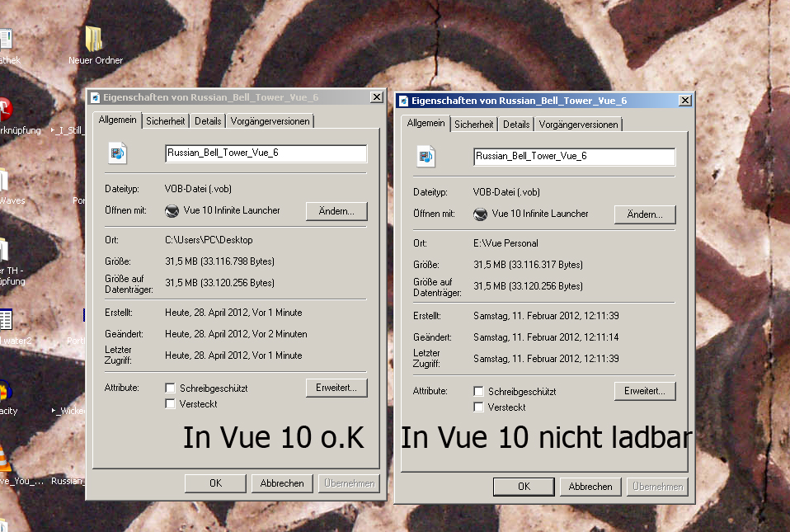Open Details tab in the E:\Vue Personal window

(516, 124)
